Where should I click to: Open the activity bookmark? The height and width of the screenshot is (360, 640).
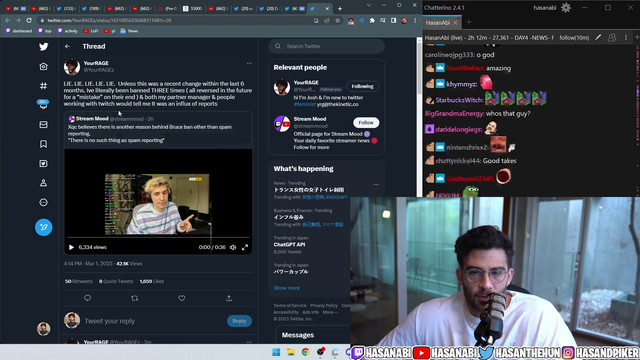(67, 31)
